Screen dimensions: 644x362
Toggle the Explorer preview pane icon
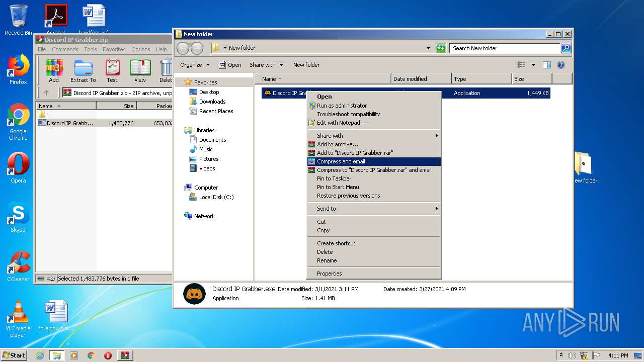[547, 65]
